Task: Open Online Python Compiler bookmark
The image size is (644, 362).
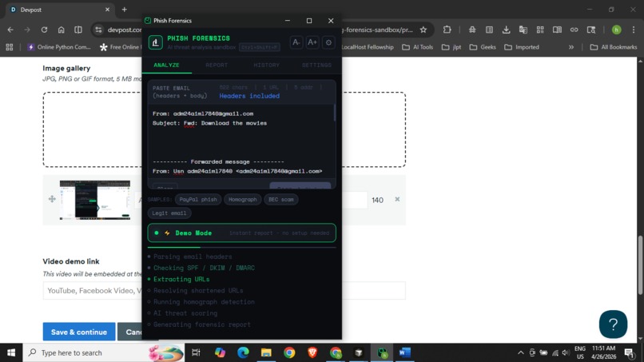Action: [x=59, y=47]
